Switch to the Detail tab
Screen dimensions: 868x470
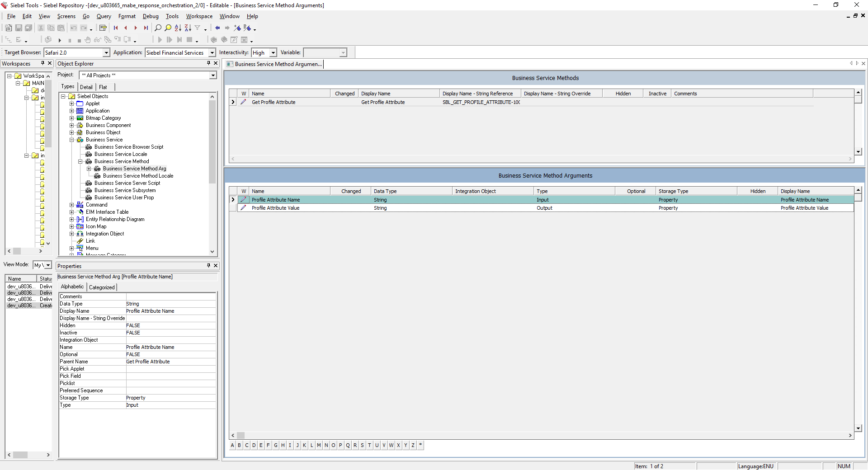tap(86, 87)
